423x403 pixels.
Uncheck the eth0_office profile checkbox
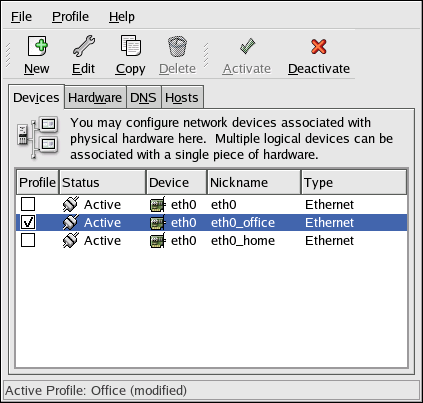[x=28, y=222]
